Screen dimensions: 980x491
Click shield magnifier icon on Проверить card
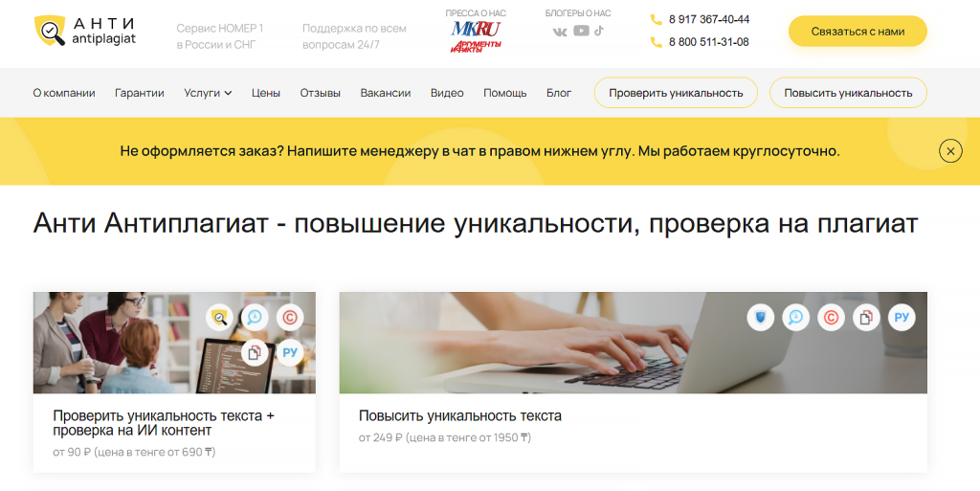click(x=219, y=318)
